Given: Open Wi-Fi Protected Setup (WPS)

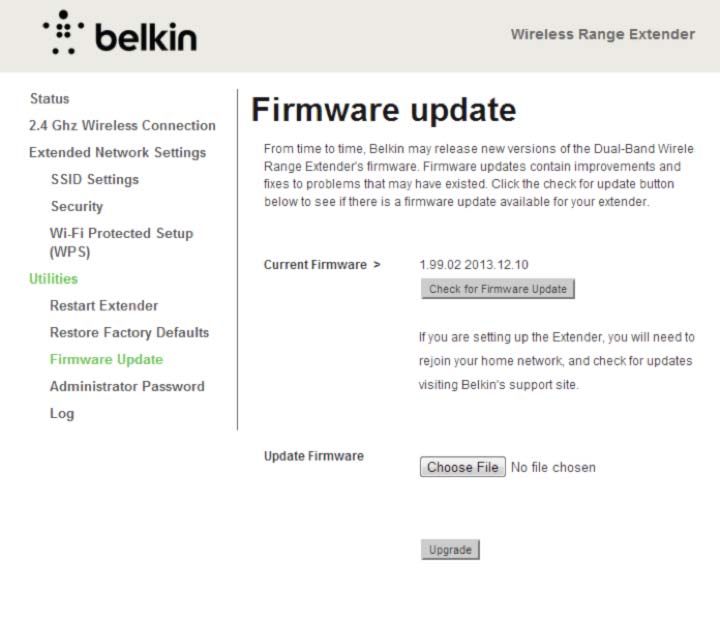Looking at the screenshot, I should point(121,242).
